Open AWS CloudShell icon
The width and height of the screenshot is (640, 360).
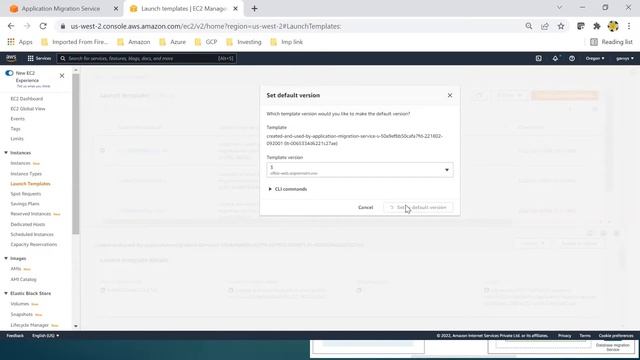tap(539, 58)
